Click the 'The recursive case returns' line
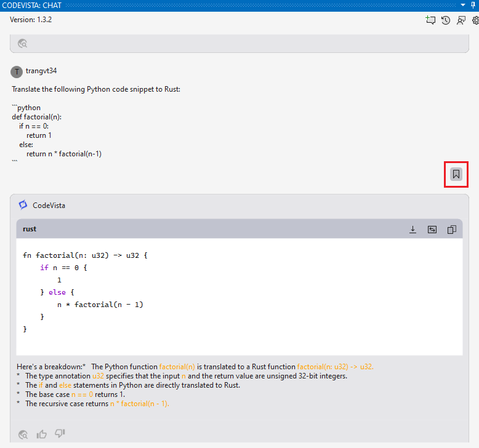Viewport: 479px width, 448px height. coord(93,404)
